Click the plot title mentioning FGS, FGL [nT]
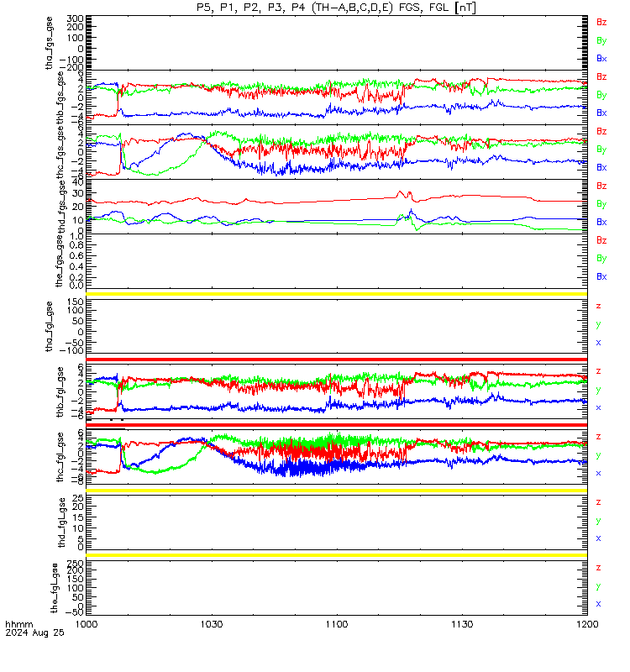The height and width of the screenshot is (672, 630). [336, 8]
